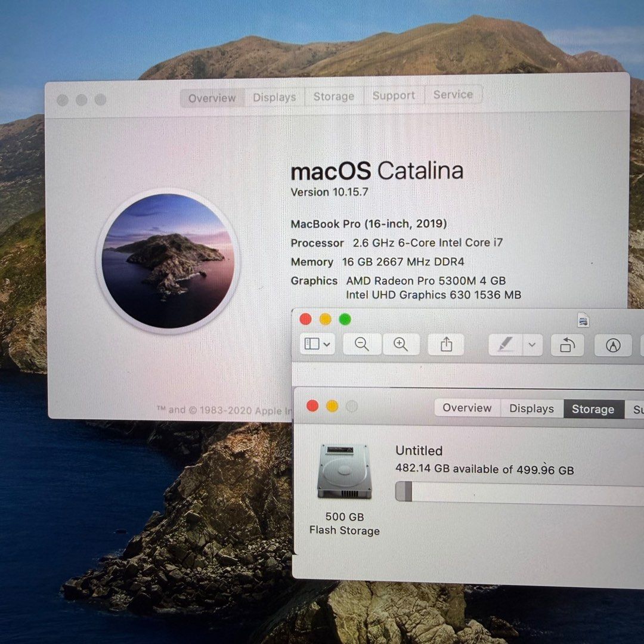This screenshot has height=644, width=644.
Task: Click the document proxy icon in Preview title bar
Action: tap(583, 320)
